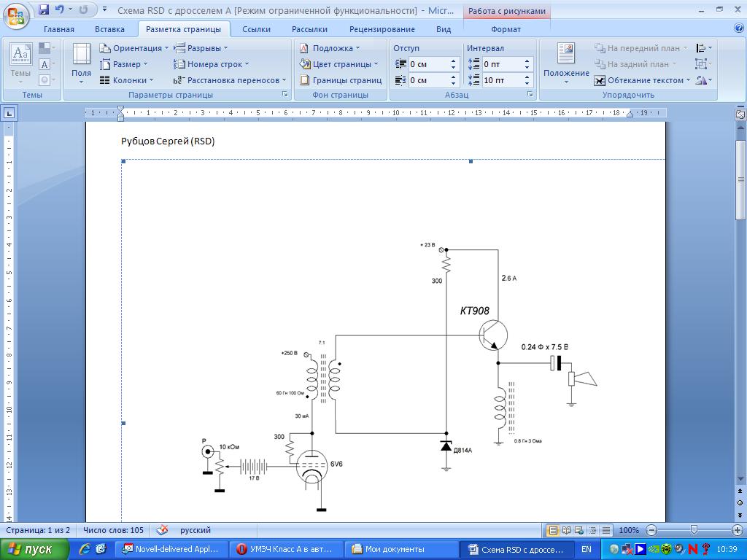
Task: Launch the Параметры страницы dialog
Action: click(x=285, y=95)
